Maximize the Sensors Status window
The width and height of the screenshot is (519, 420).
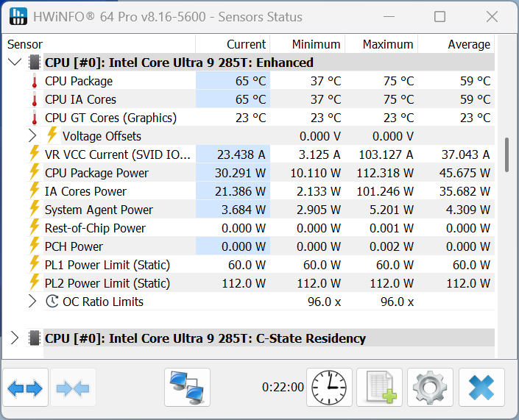click(439, 16)
